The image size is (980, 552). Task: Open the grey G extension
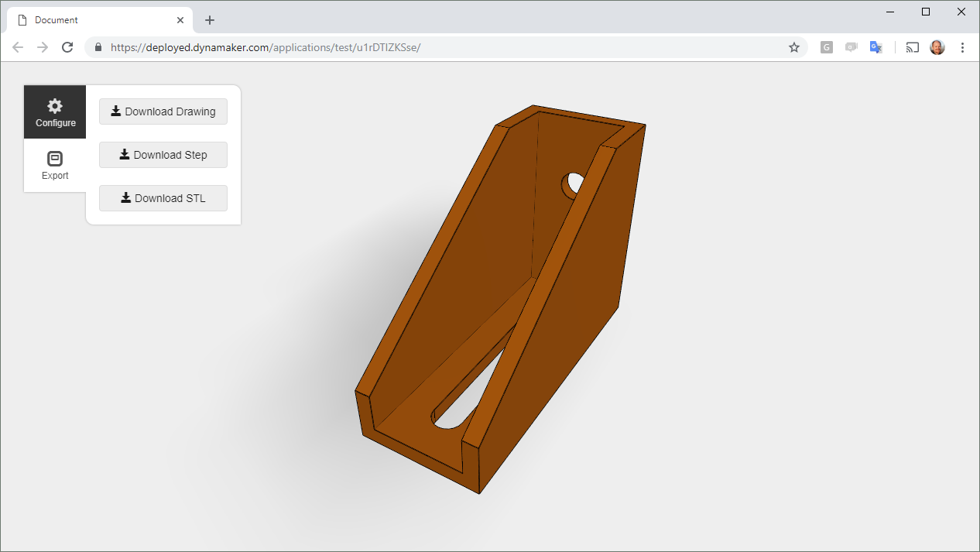(826, 47)
